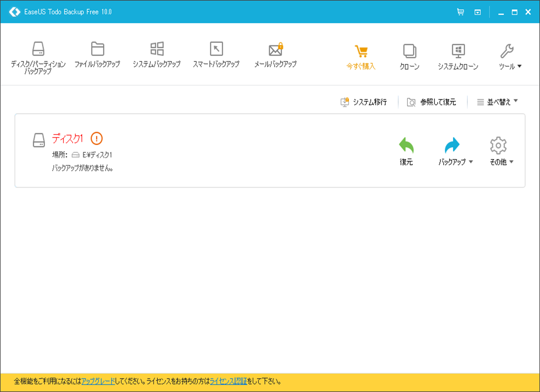540x392 pixels.
Task: Open スマートバックアップ tool
Action: (x=216, y=54)
